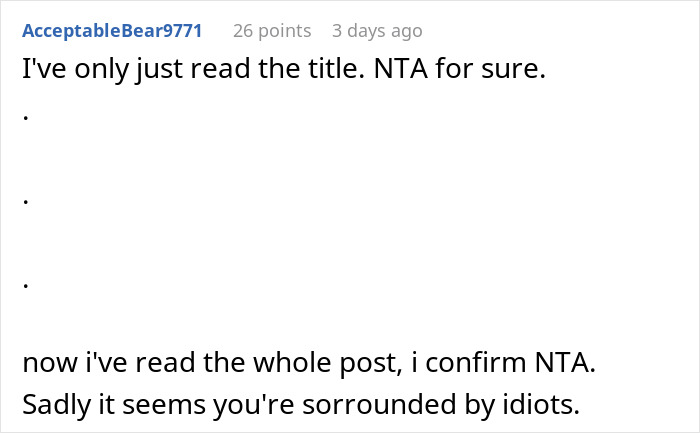Image resolution: width=700 pixels, height=433 pixels.
Task: Click the word "confirm" in the closing paragraph
Action: [x=475, y=362]
